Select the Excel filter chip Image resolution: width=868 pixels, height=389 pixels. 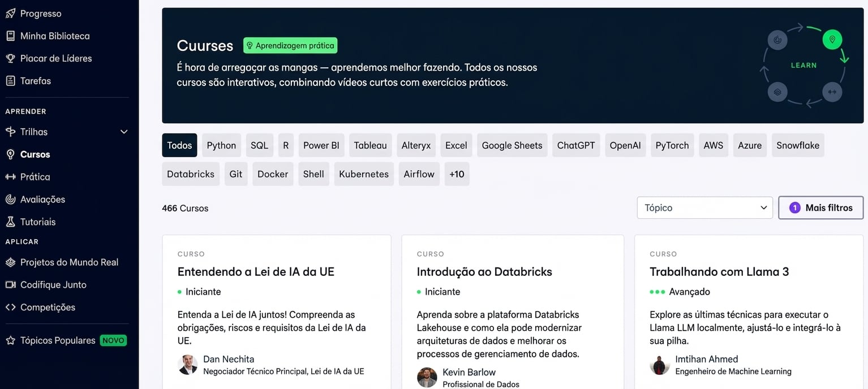click(456, 145)
